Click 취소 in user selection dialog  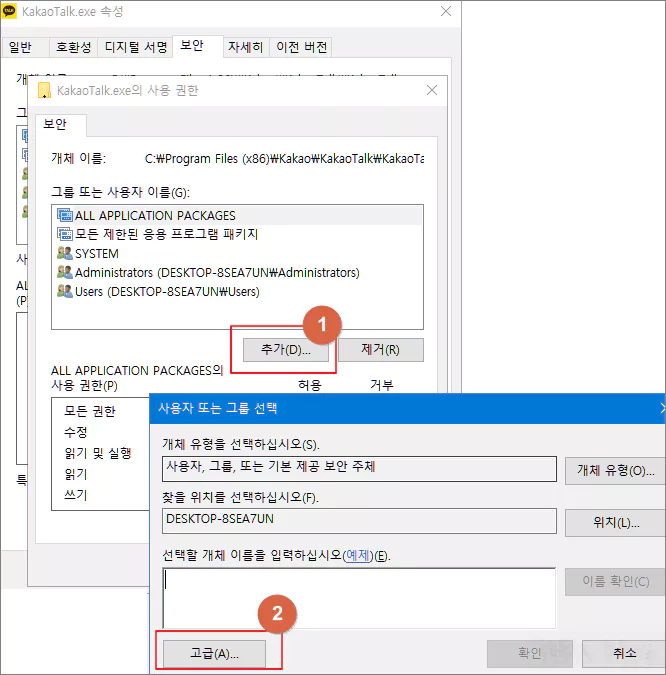[623, 653]
